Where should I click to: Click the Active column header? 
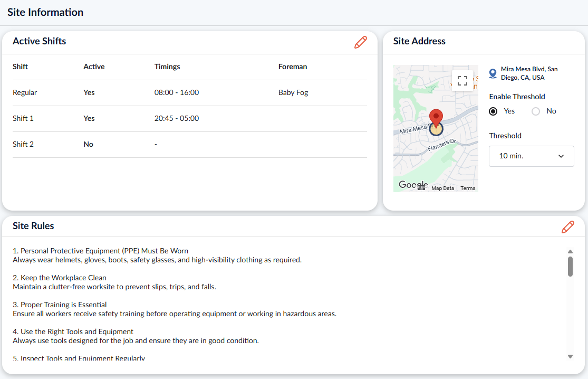(94, 67)
